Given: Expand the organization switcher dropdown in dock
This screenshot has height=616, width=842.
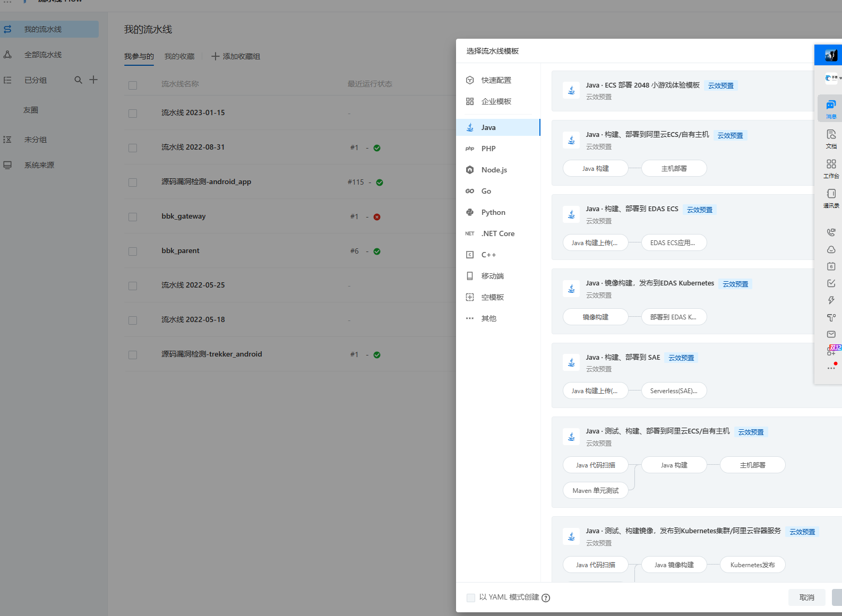Looking at the screenshot, I should (840, 79).
